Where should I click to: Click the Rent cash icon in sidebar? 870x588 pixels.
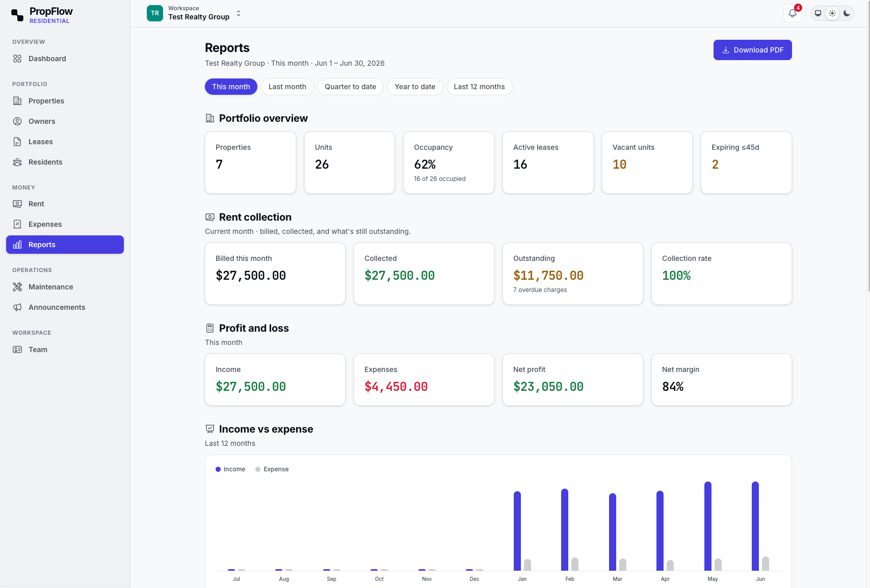[17, 204]
